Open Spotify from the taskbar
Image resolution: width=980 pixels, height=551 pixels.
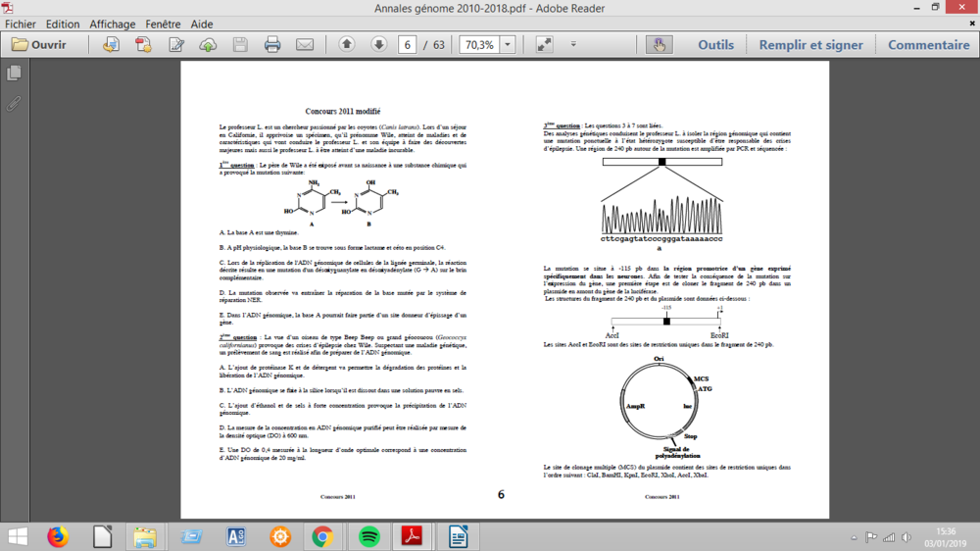click(x=369, y=536)
